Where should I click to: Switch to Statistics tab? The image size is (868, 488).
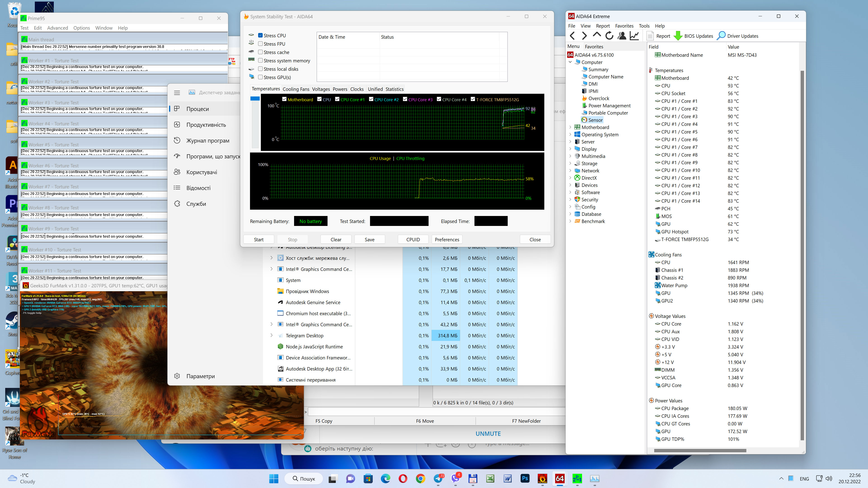point(394,89)
